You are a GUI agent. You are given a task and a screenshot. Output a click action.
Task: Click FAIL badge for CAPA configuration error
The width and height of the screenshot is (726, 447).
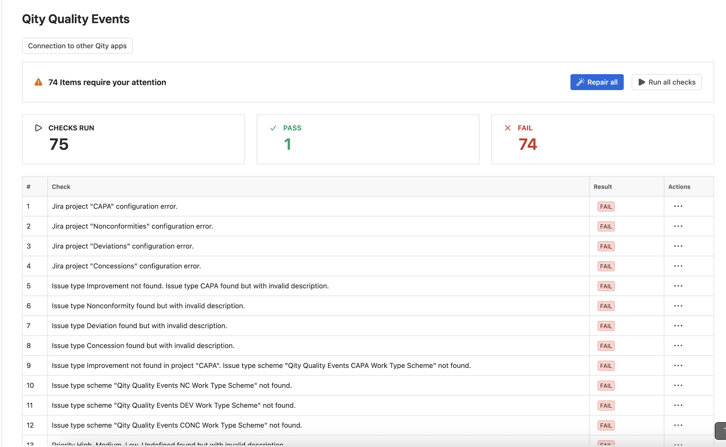(x=606, y=207)
